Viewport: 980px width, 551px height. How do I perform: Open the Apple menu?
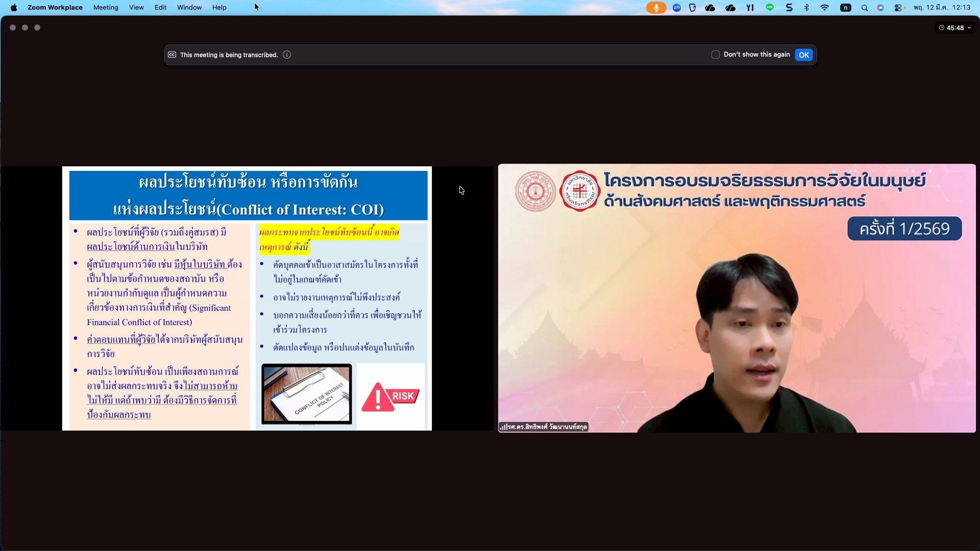click(x=14, y=8)
